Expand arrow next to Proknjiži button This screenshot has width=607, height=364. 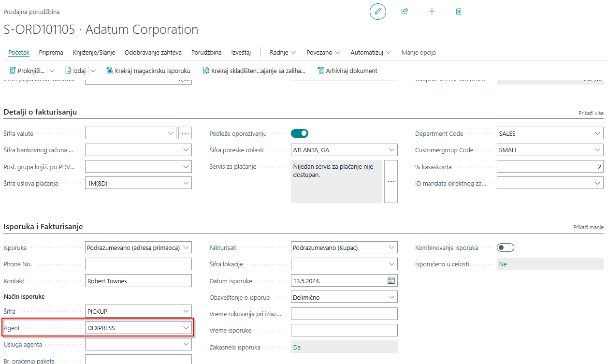coord(52,71)
